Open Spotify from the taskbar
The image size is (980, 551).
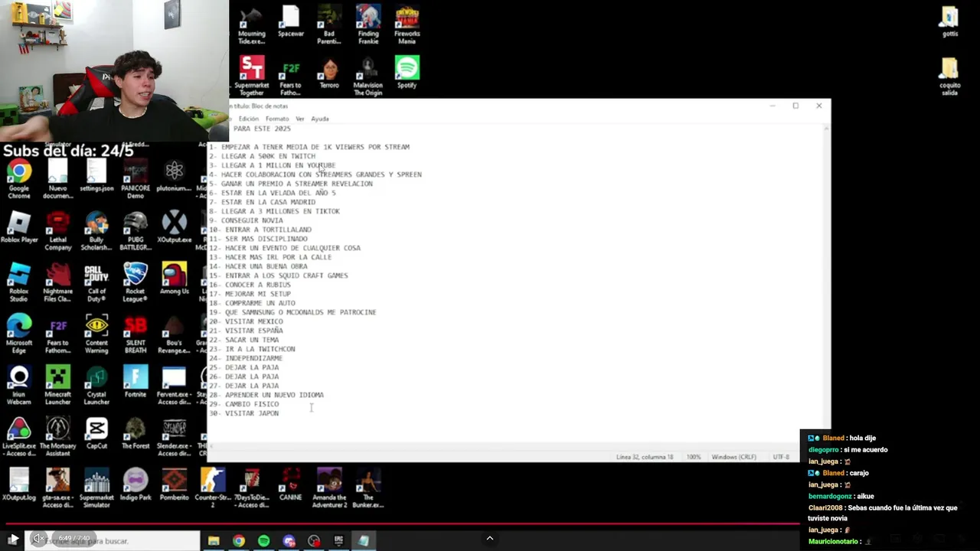pos(263,540)
